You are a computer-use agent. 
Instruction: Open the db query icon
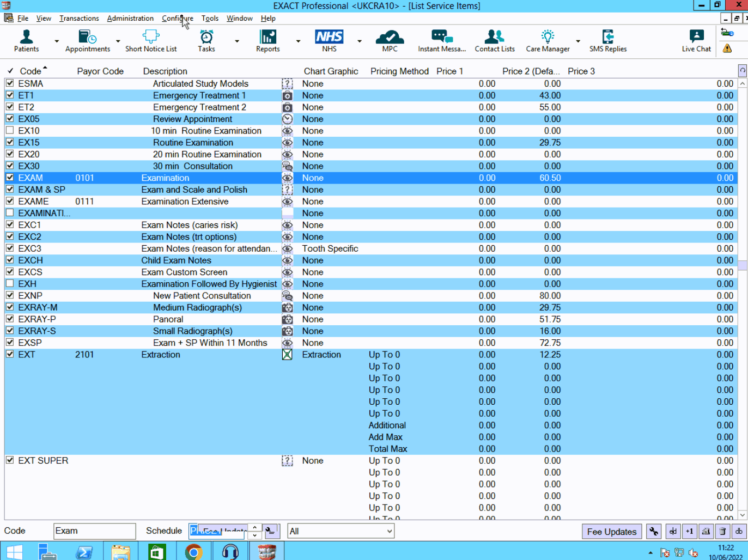pos(739,531)
